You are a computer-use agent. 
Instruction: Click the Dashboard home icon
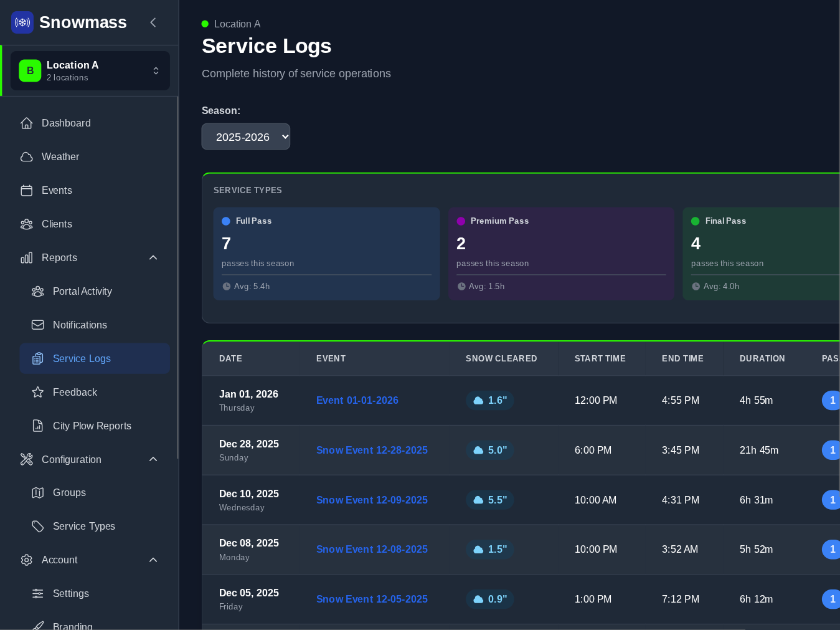pyautogui.click(x=26, y=123)
